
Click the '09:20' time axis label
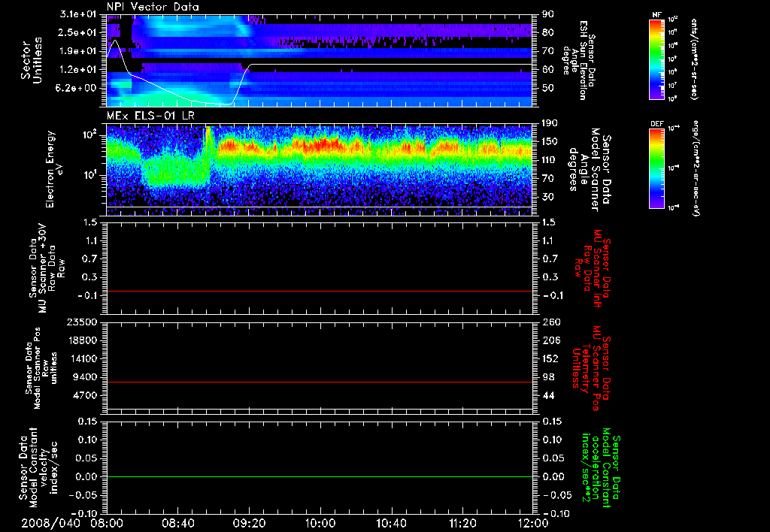[249, 523]
